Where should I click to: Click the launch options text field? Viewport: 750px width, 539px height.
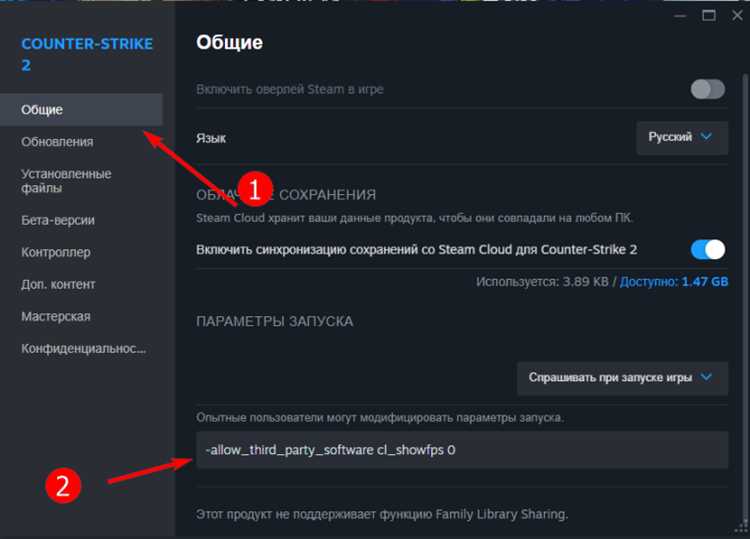coord(462,450)
